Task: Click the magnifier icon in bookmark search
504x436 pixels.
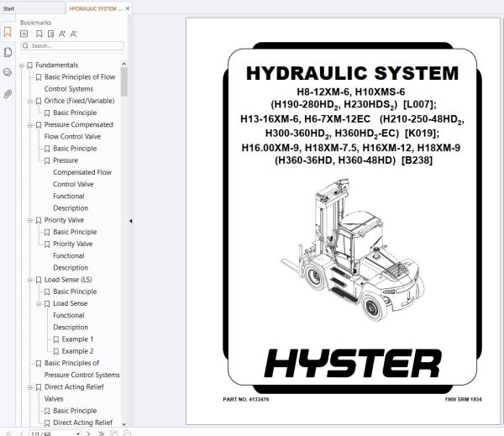Action: click(x=25, y=46)
